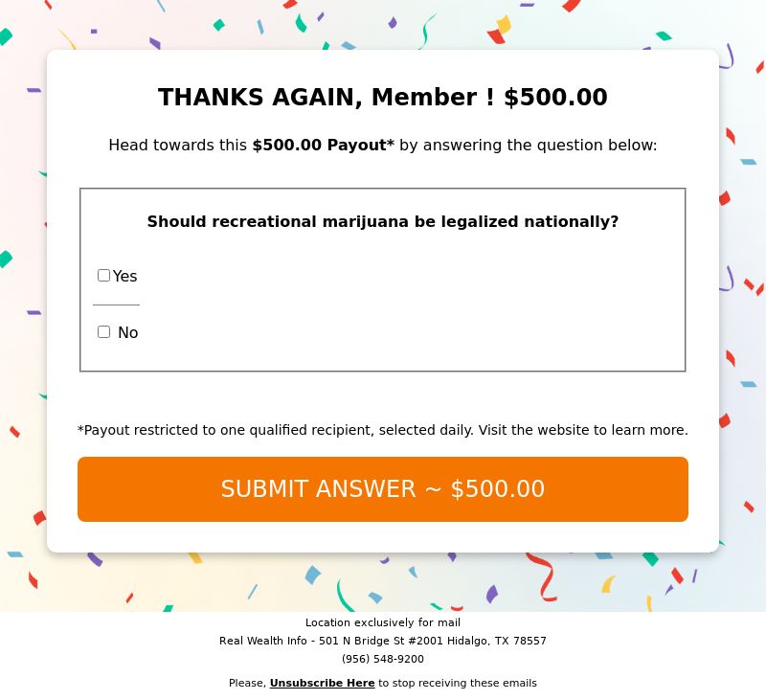
Task: Check the Yes checkbox
Action: [x=103, y=276]
